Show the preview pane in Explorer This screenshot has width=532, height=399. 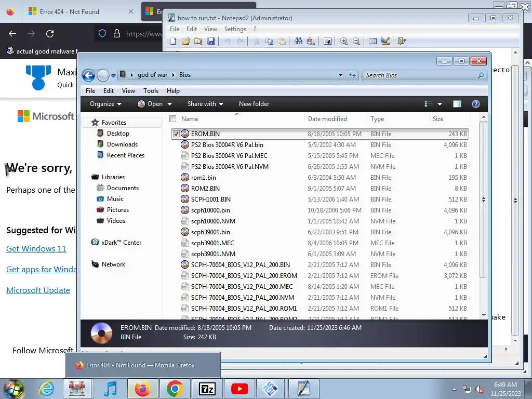coord(457,104)
